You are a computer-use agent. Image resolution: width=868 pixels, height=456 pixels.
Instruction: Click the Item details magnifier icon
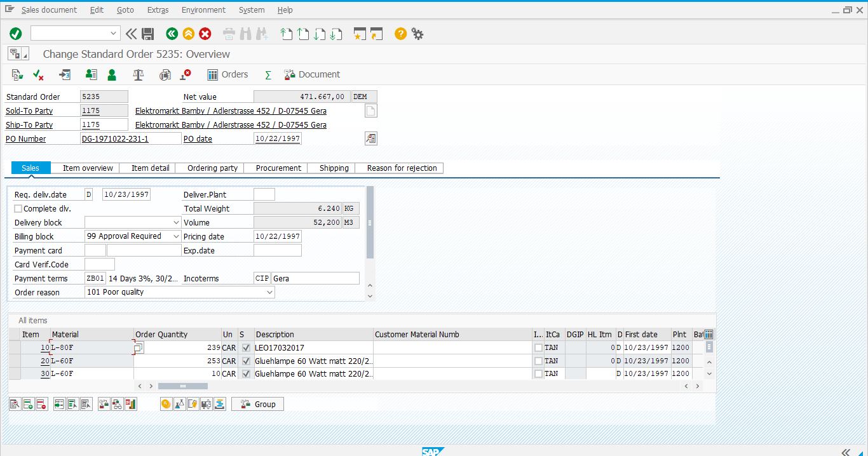point(15,404)
